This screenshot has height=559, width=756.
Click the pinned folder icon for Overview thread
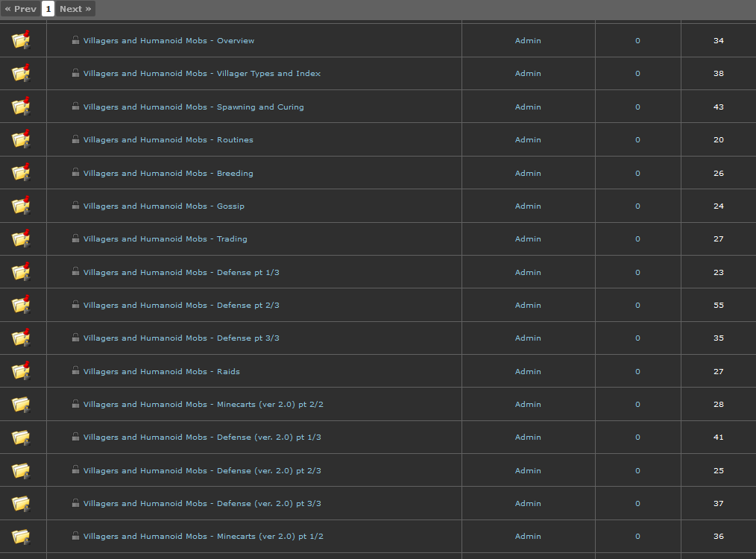[21, 40]
